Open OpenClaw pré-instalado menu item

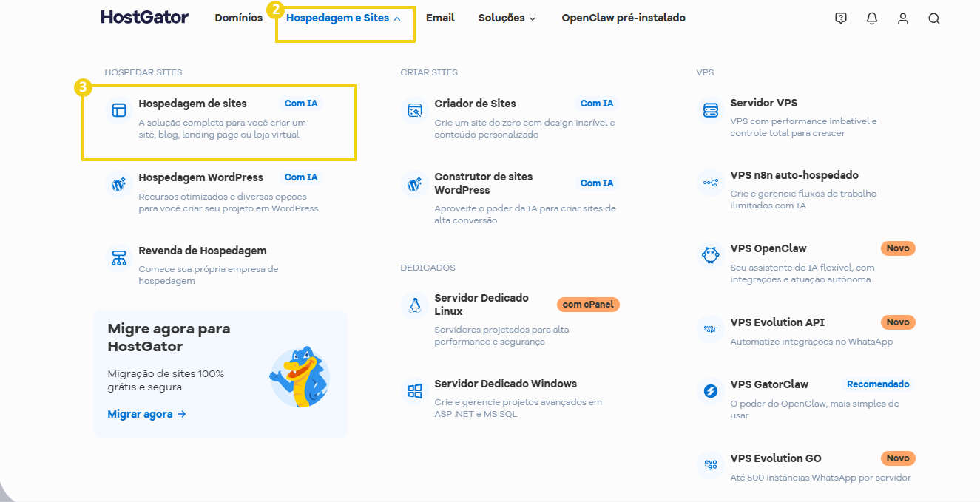point(624,18)
